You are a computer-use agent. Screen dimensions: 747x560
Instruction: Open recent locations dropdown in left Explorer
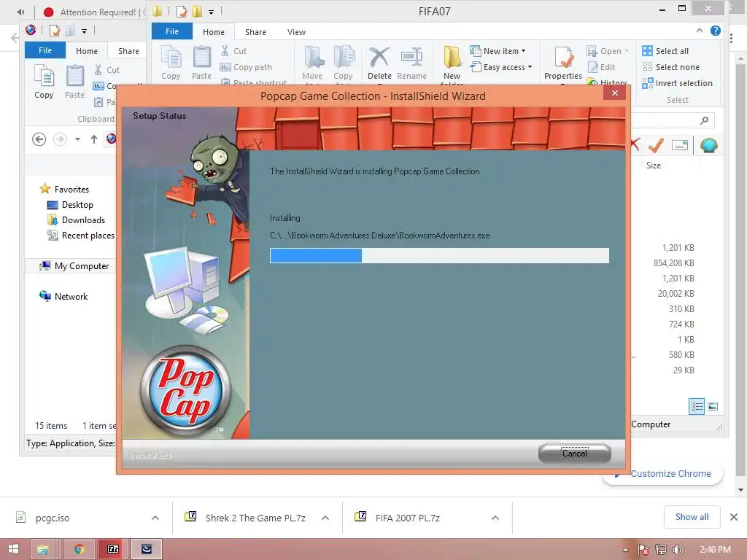[x=77, y=139]
